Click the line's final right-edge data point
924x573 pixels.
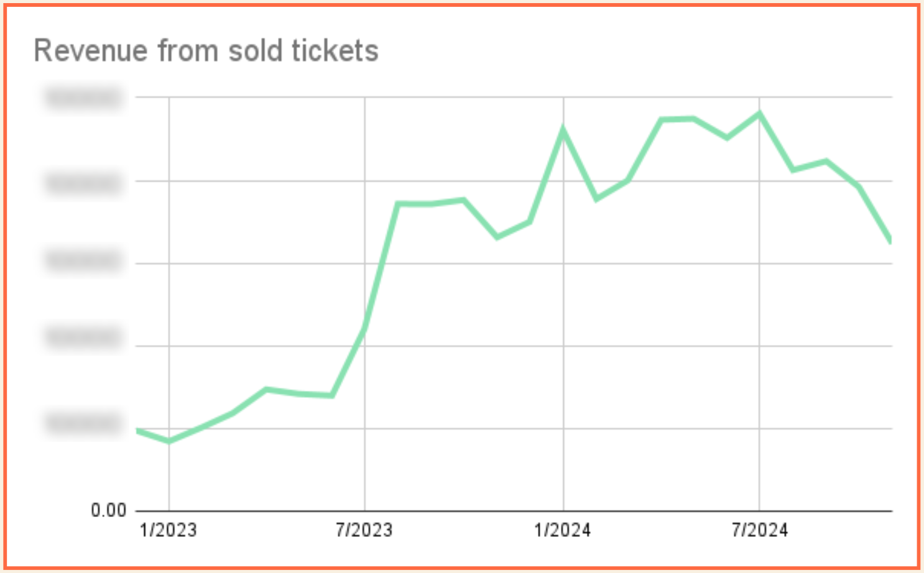click(890, 240)
